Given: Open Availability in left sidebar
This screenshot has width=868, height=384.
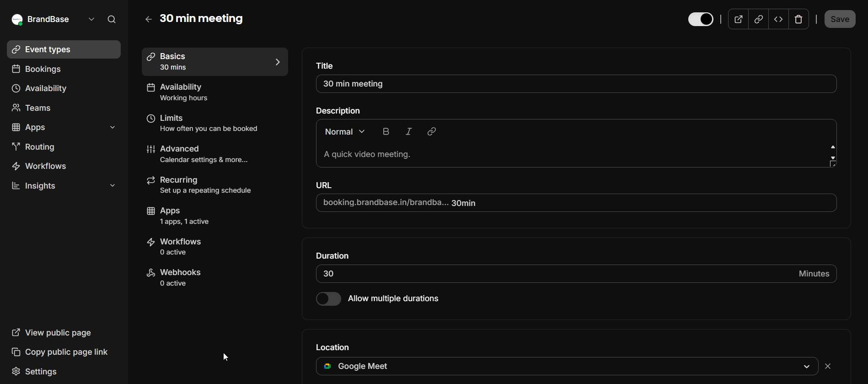Looking at the screenshot, I should point(64,88).
